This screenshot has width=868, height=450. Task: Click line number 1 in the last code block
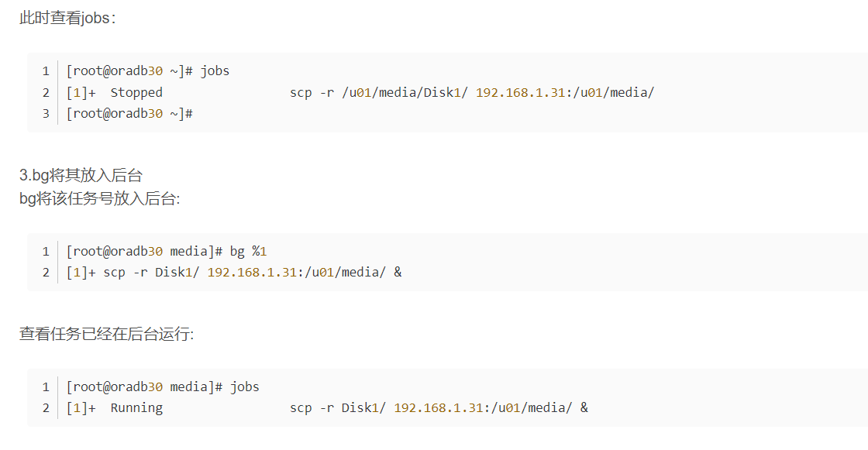pyautogui.click(x=46, y=387)
